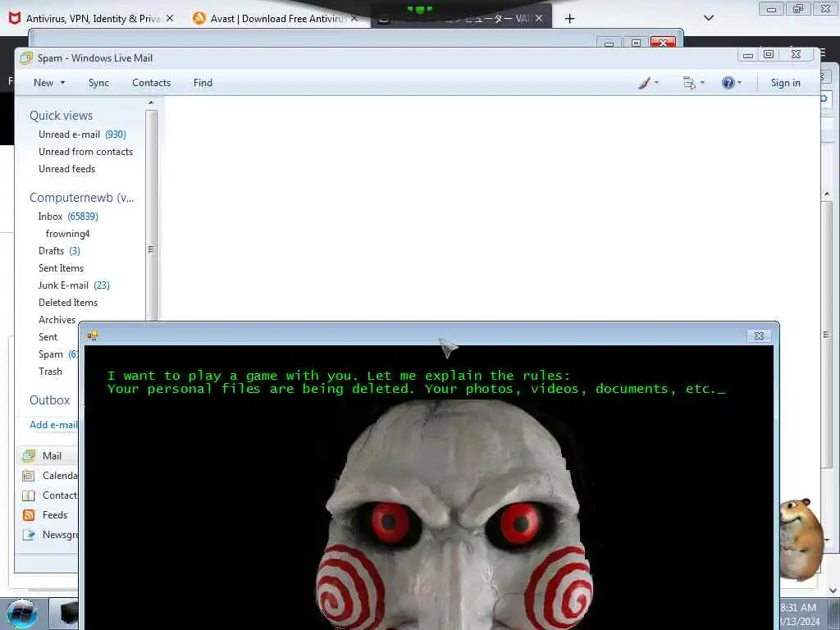Click the Jigsaw popup title bar icon
The height and width of the screenshot is (630, 840).
coord(92,336)
